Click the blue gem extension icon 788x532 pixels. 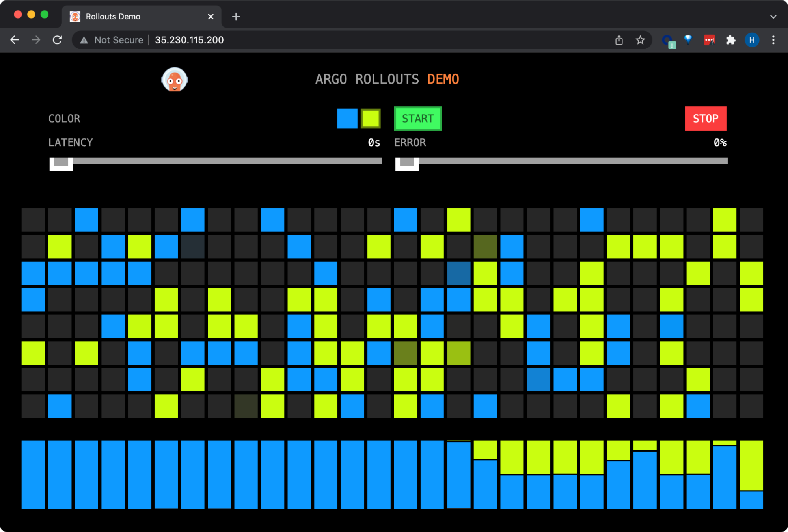tap(688, 39)
